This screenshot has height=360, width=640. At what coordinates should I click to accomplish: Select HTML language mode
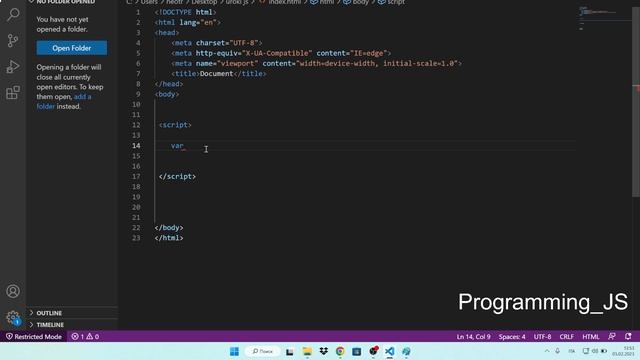(x=591, y=336)
